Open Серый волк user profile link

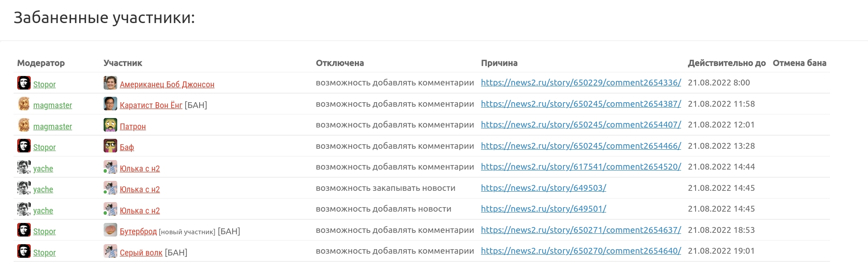tap(141, 253)
